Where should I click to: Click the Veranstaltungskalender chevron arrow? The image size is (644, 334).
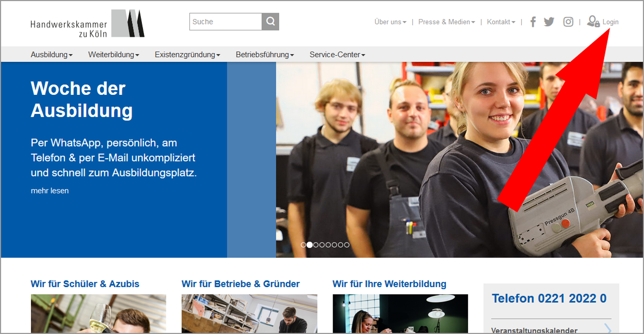point(608,329)
